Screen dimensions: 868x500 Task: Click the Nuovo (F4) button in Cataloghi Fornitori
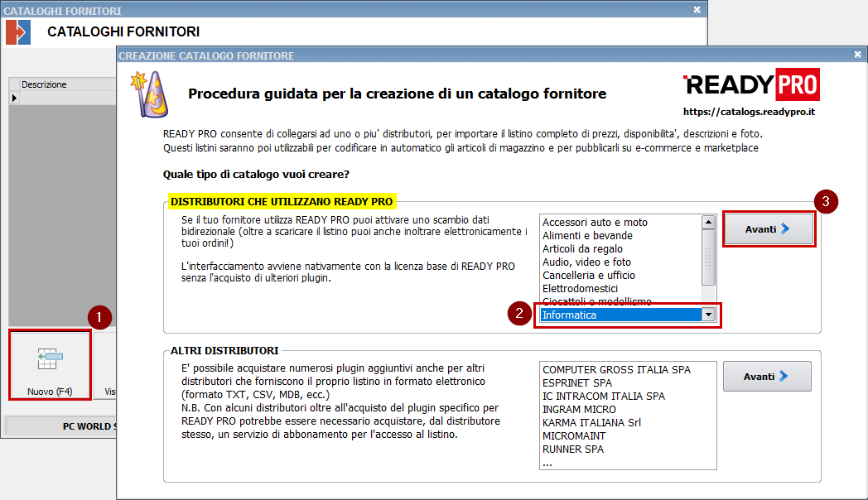[x=50, y=365]
